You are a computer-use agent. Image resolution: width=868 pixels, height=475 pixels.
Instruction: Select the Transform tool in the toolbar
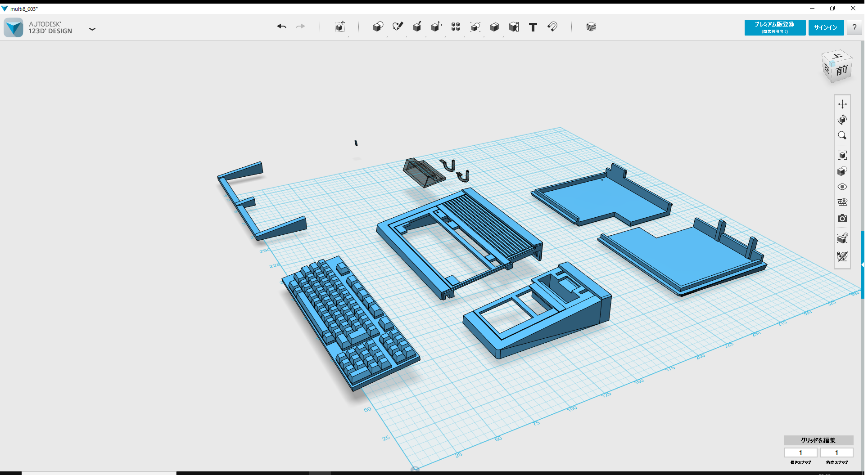(x=340, y=27)
